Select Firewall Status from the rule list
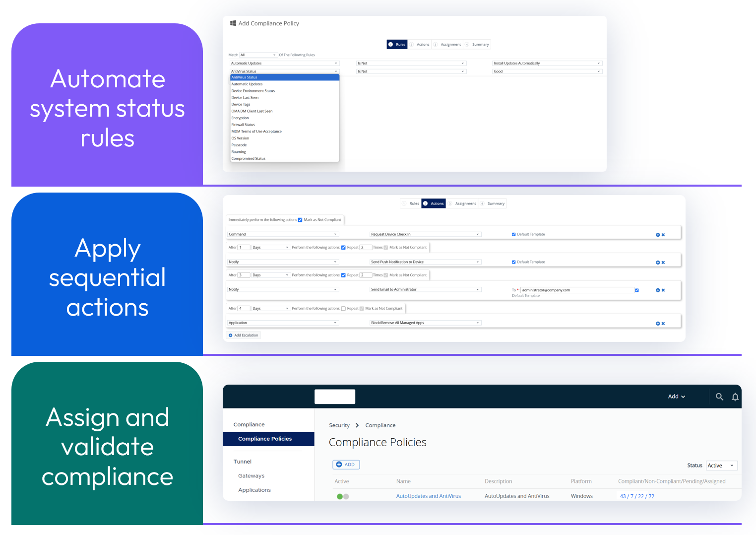Image resolution: width=756 pixels, height=535 pixels. coord(243,125)
